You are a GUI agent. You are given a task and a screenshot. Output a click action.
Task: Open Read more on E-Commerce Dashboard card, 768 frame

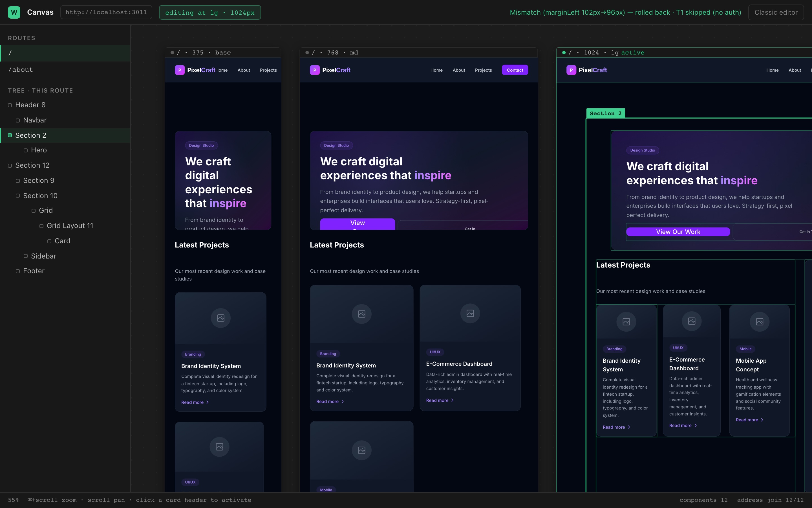click(440, 400)
